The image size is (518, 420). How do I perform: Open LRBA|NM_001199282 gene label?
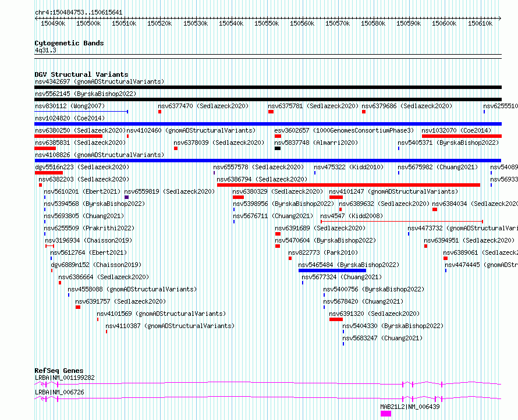pyautogui.click(x=65, y=378)
